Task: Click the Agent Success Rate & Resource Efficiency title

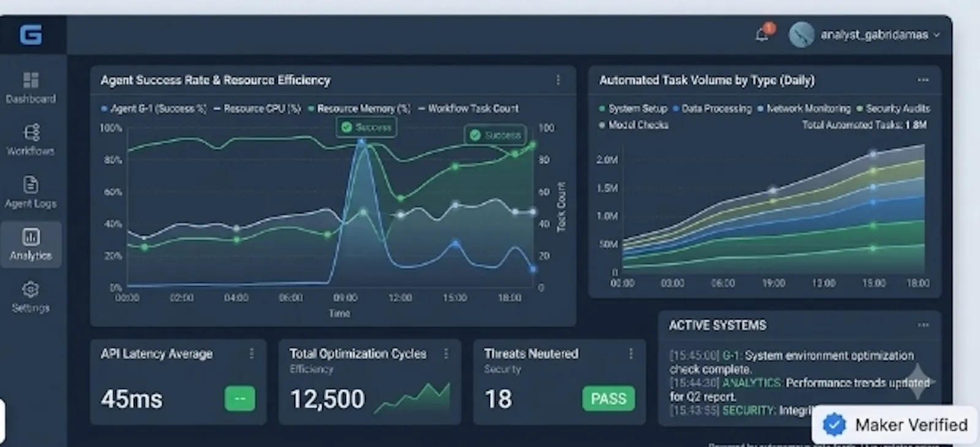Action: point(216,80)
